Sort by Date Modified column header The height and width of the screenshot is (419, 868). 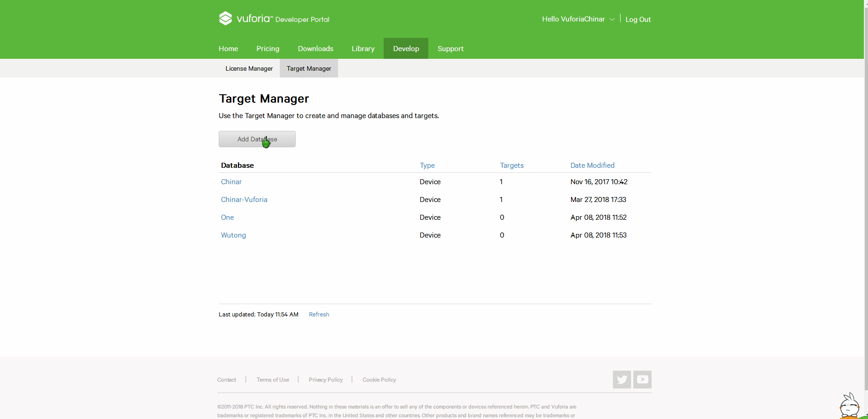[592, 165]
